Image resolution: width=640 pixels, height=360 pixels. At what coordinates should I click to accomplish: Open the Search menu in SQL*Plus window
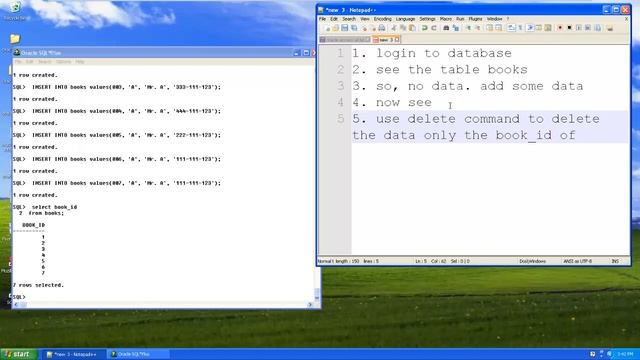tap(45, 62)
